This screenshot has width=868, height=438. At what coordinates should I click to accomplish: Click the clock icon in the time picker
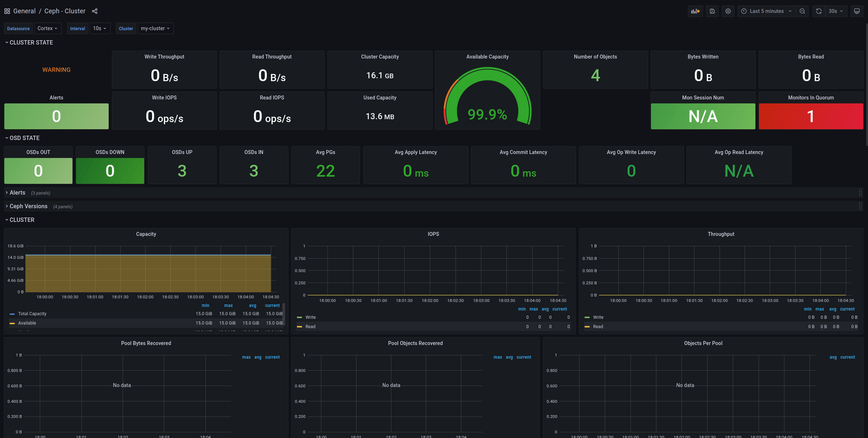744,11
